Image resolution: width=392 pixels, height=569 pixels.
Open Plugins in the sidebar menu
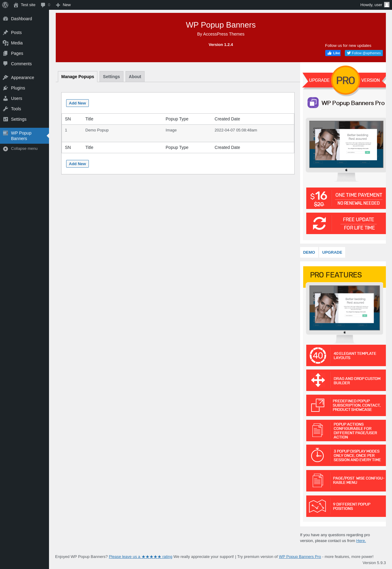(24, 88)
